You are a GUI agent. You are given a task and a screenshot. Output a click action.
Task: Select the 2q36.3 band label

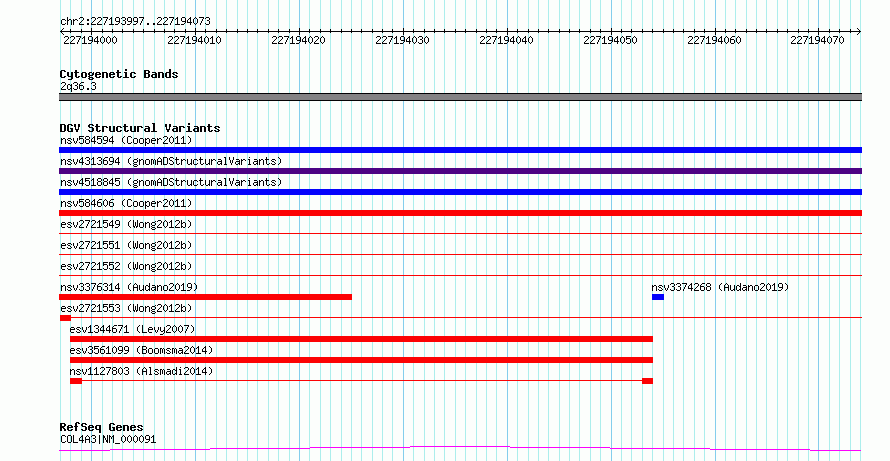(78, 87)
